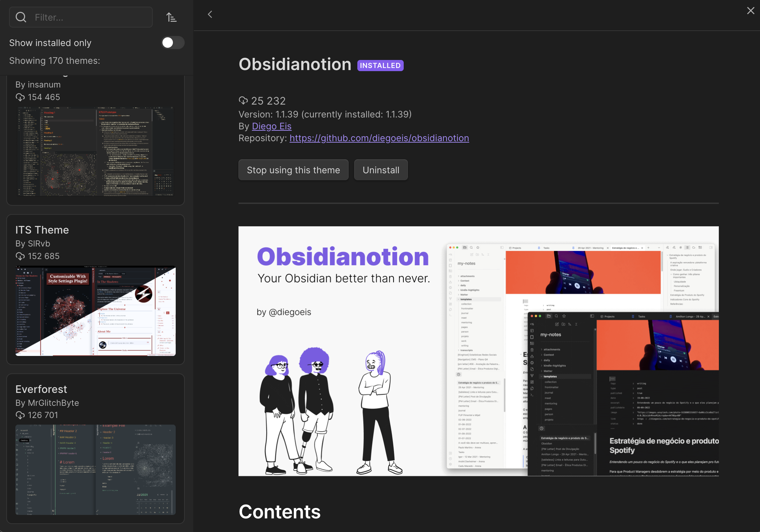Uninstall the Obsidianotion theme

(381, 170)
